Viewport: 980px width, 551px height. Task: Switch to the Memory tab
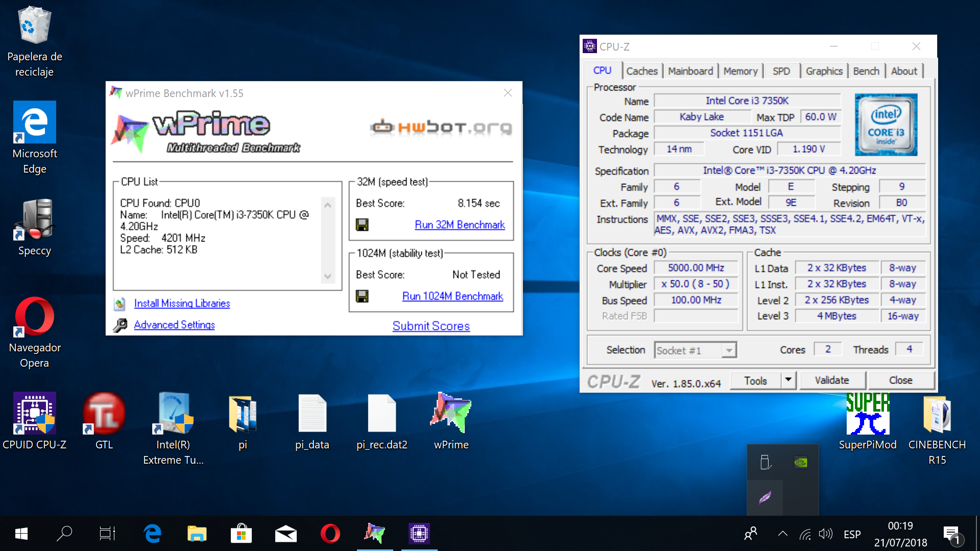coord(740,71)
